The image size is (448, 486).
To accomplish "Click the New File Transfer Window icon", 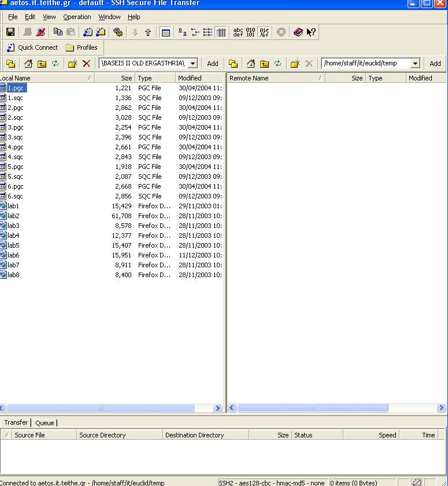I will coord(101,32).
